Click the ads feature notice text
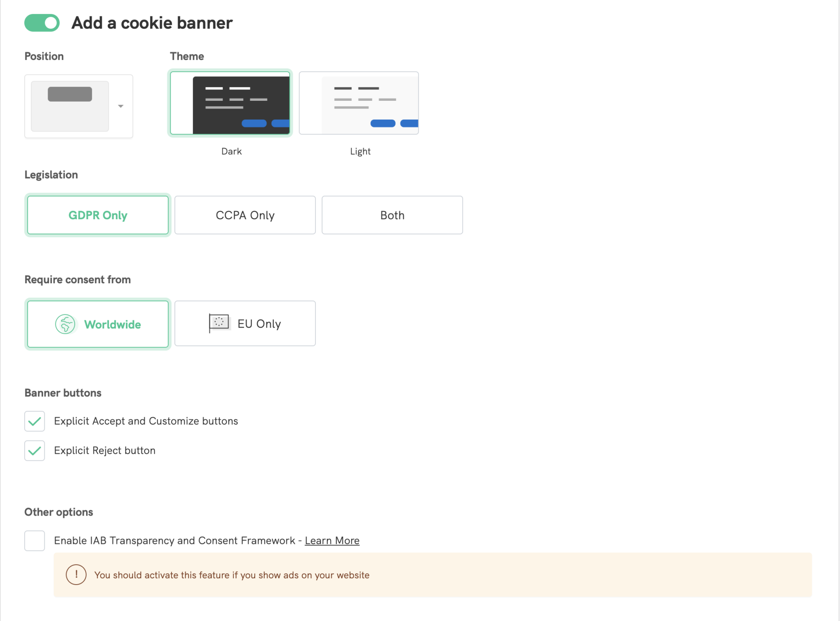840x621 pixels. coord(232,575)
